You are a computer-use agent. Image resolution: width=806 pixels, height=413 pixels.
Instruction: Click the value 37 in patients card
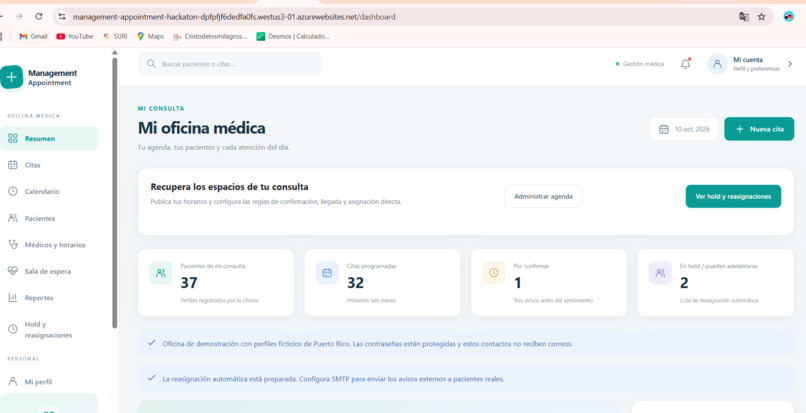pos(189,283)
